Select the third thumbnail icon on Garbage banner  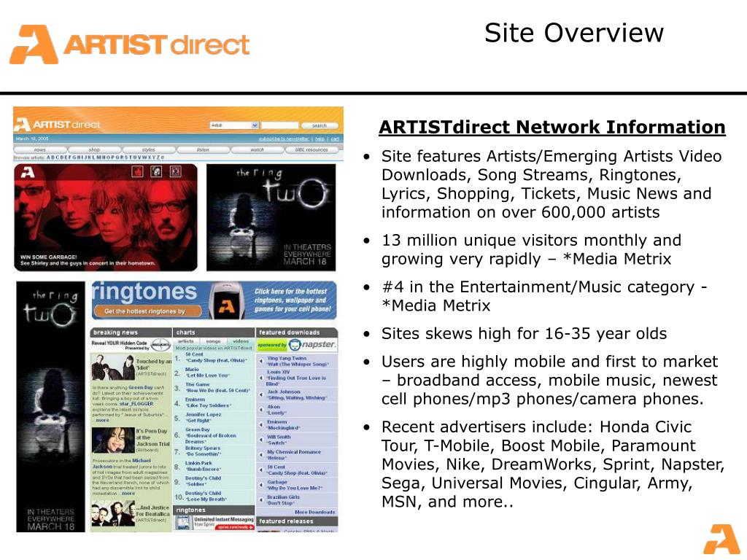pyautogui.click(x=175, y=171)
